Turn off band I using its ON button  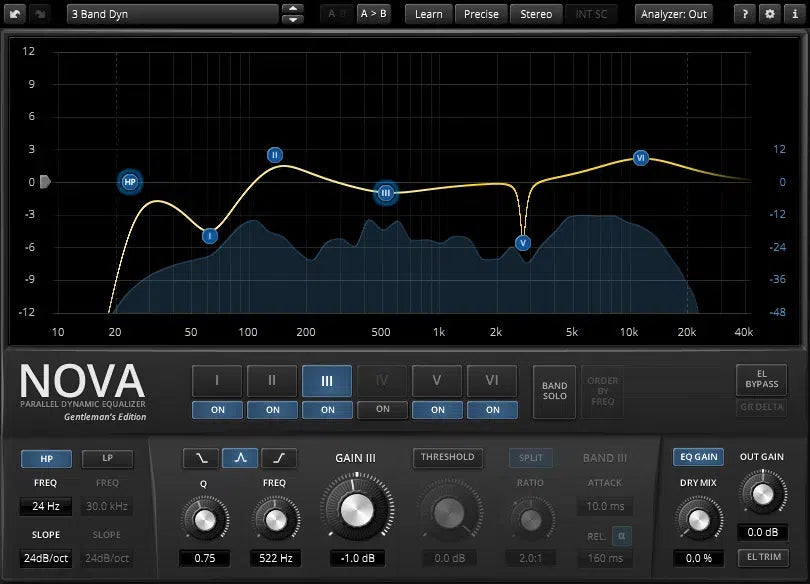pos(218,409)
